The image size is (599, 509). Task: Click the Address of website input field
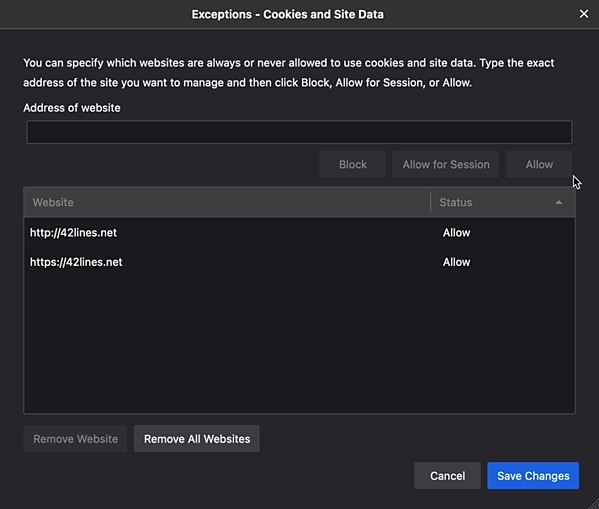click(299, 132)
